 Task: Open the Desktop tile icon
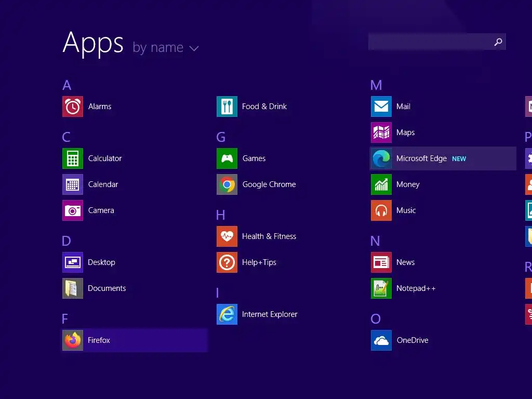[73, 262]
